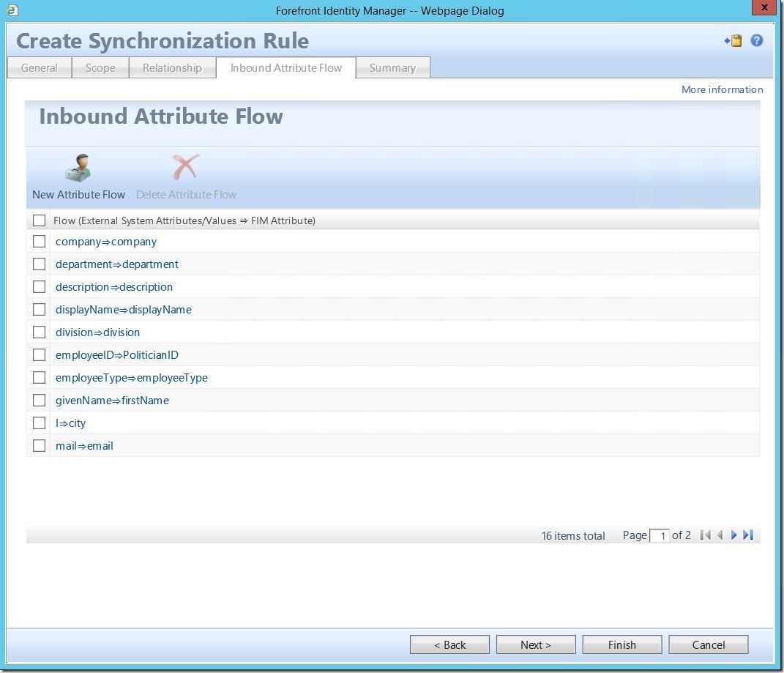
Task: Click the Finish button
Action: click(x=622, y=644)
